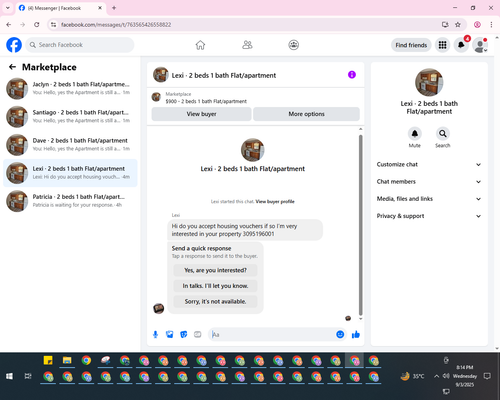Open Task View on taskbar
This screenshot has width=500, height=400.
point(28,376)
